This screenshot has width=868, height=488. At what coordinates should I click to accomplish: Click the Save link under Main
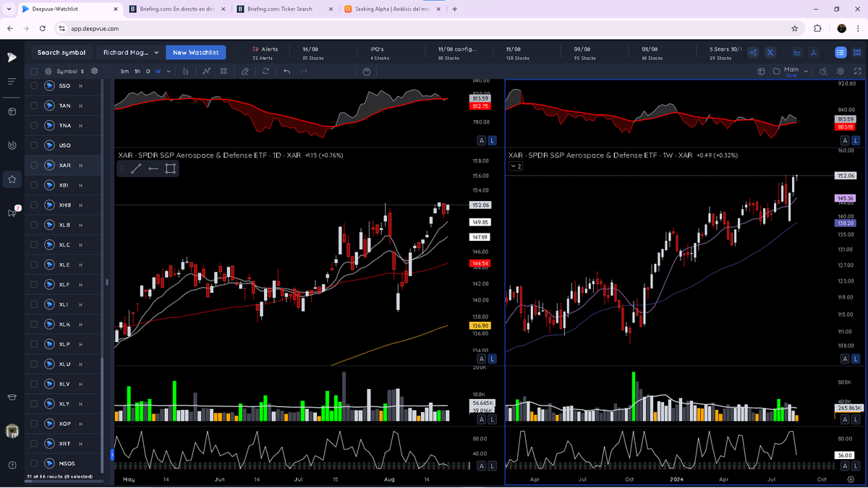pyautogui.click(x=791, y=75)
